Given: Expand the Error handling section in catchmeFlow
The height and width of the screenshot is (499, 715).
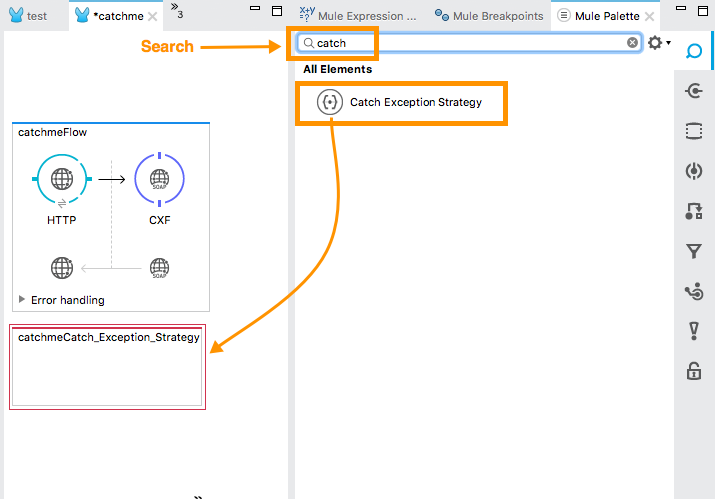Looking at the screenshot, I should point(23,300).
